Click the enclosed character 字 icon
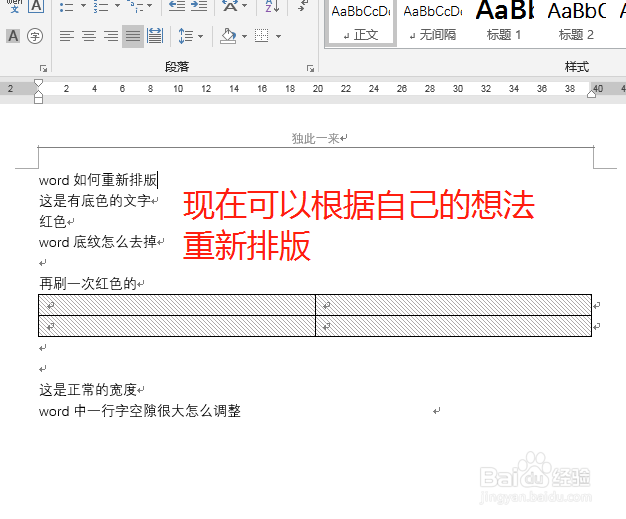The height and width of the screenshot is (519, 626). coord(35,36)
